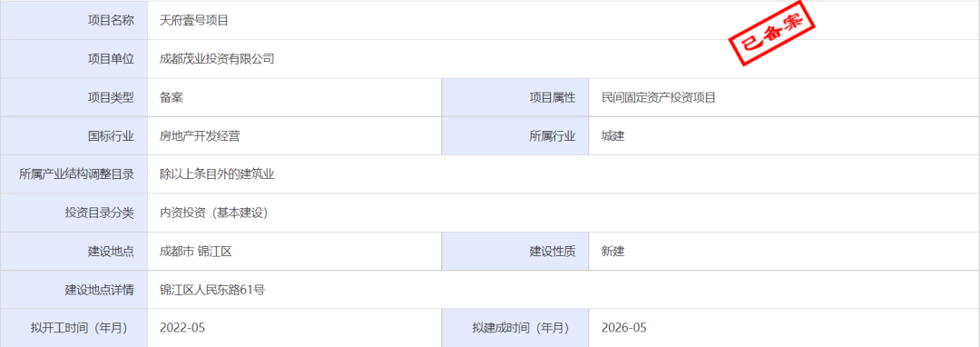Screen dimensions: 980x347
Task: Click the completion date 2026-05
Action: tap(623, 328)
